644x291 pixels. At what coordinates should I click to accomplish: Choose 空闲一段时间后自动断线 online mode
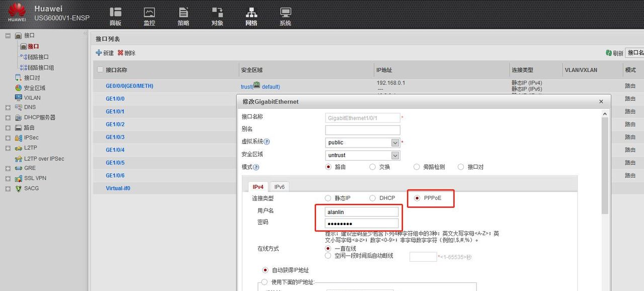(328, 255)
